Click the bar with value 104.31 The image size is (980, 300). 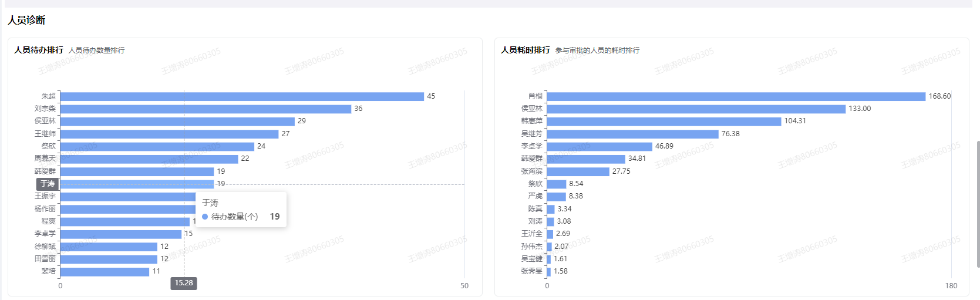pos(664,122)
